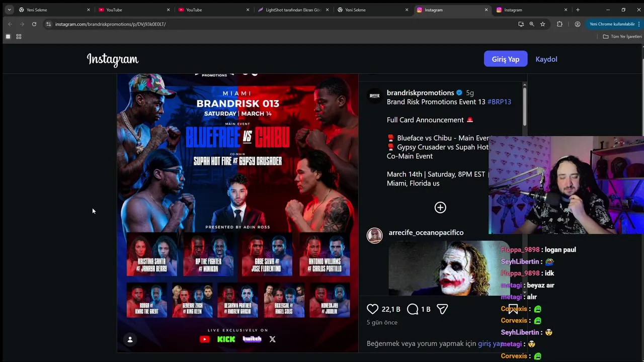Show tagged people icon on poster image
This screenshot has width=644, height=362.
click(x=130, y=340)
